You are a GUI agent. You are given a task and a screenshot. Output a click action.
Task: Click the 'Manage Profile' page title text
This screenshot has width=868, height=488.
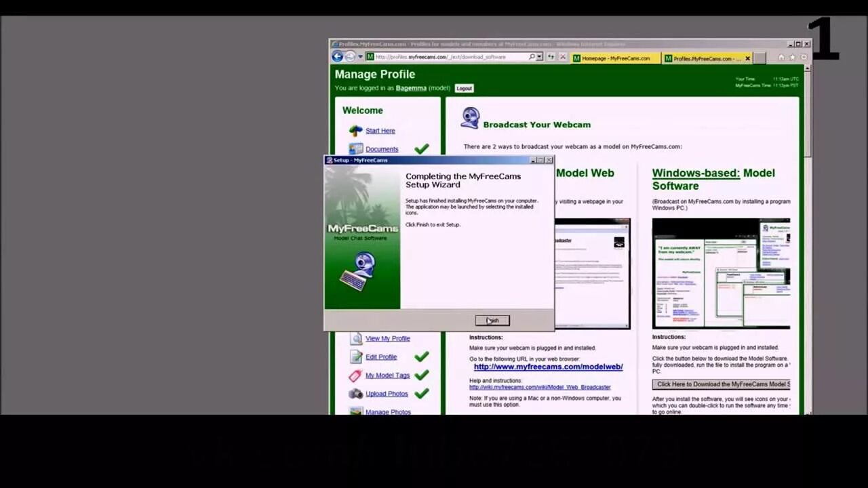pyautogui.click(x=375, y=74)
